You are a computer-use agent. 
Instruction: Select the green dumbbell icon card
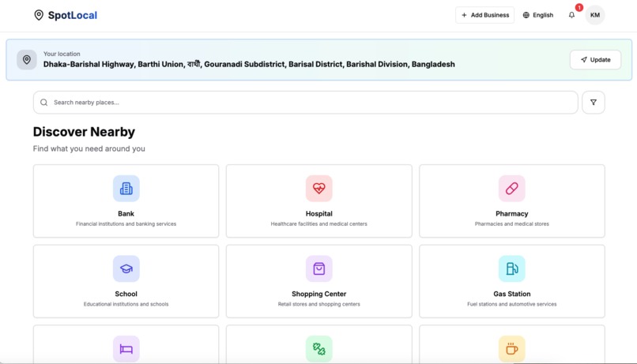click(319, 348)
